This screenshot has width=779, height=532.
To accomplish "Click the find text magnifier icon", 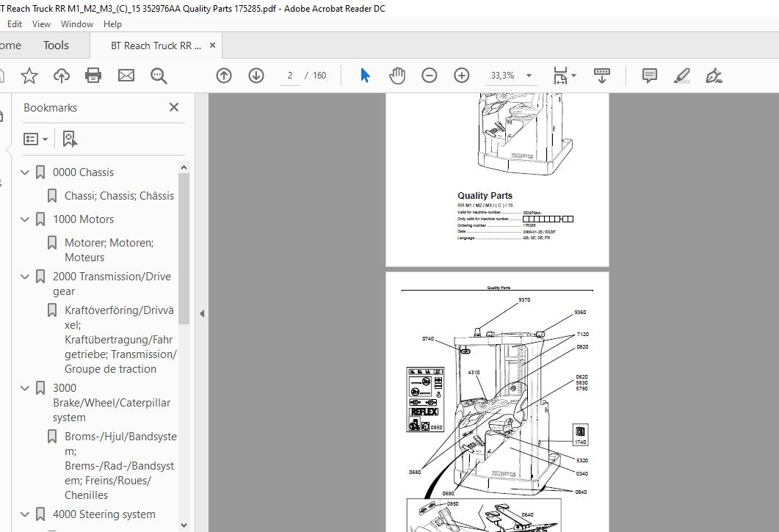I will pyautogui.click(x=159, y=76).
